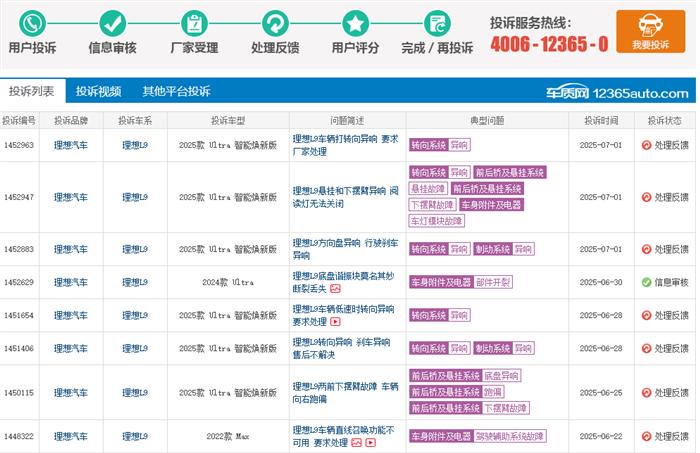Click the status icon for complaint 1451406
This screenshot has height=453, width=700.
(646, 348)
